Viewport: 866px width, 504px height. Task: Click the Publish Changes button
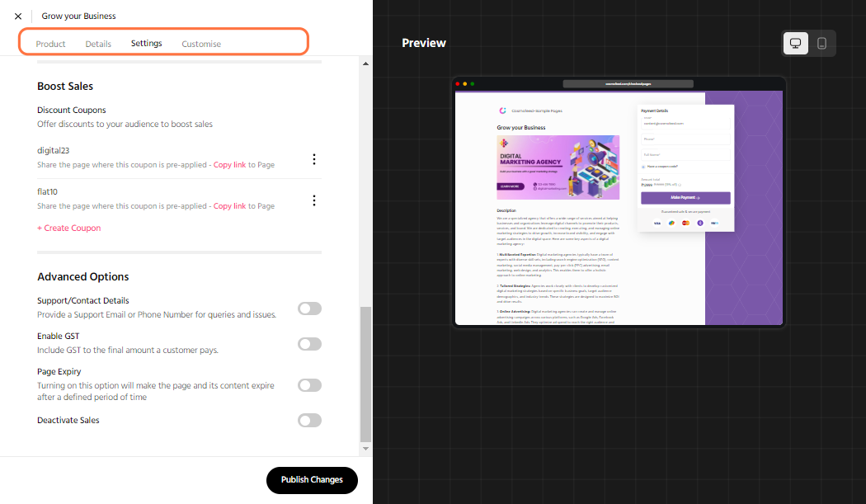point(312,480)
